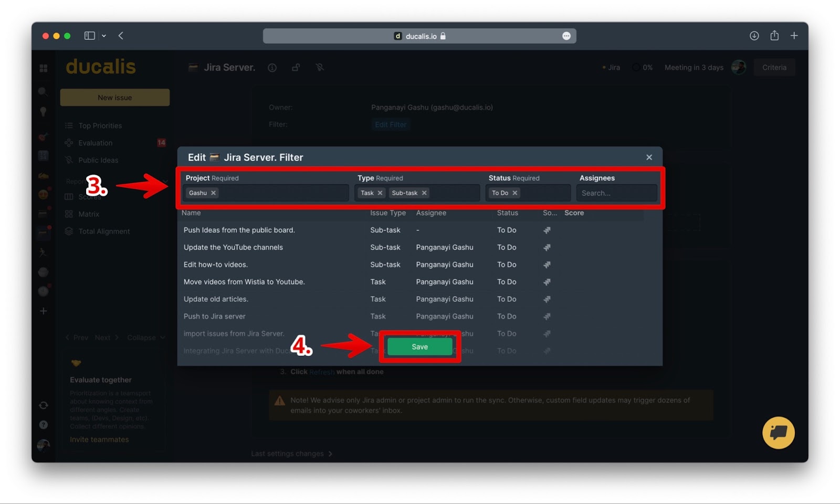Click the browser address bar ducalis.io

(419, 36)
